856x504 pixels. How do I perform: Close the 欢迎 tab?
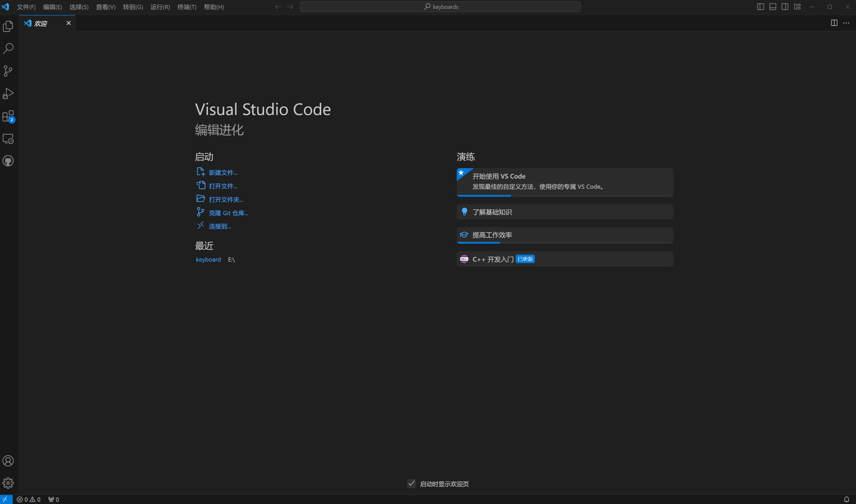point(69,23)
